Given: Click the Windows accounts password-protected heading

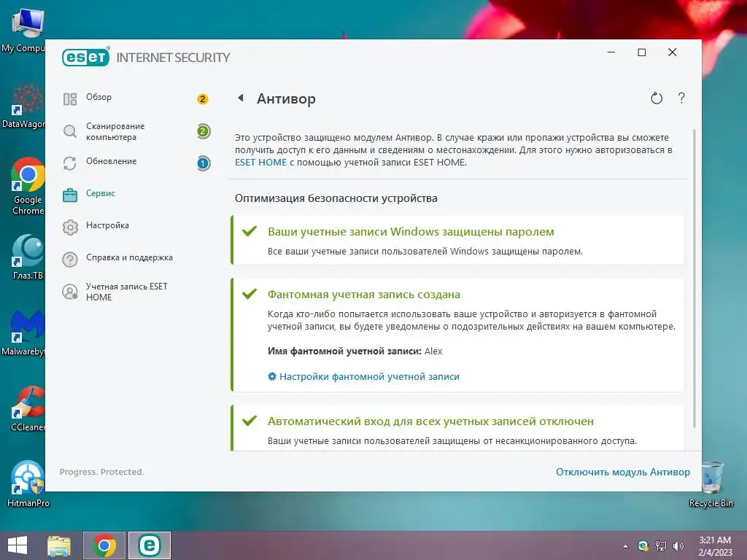Looking at the screenshot, I should (411, 232).
